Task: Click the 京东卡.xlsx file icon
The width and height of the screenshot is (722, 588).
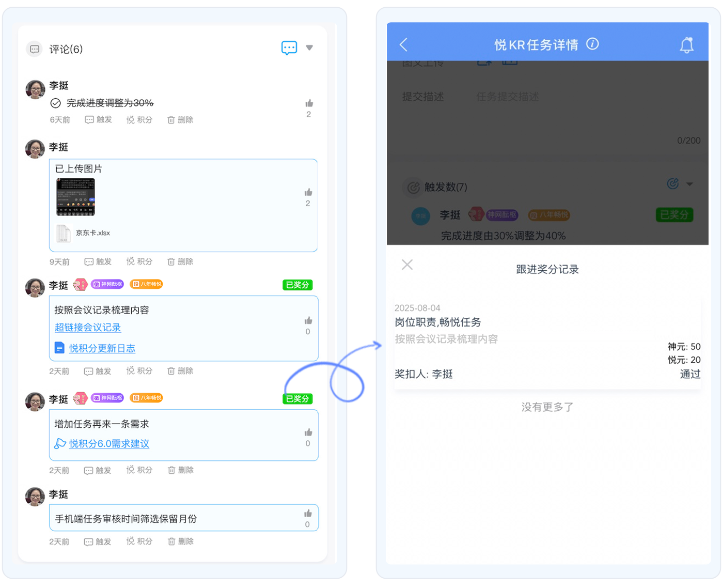Action: point(63,234)
